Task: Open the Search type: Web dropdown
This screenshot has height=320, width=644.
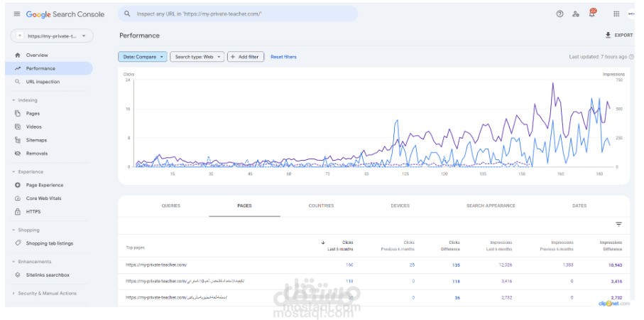Action: click(x=197, y=57)
